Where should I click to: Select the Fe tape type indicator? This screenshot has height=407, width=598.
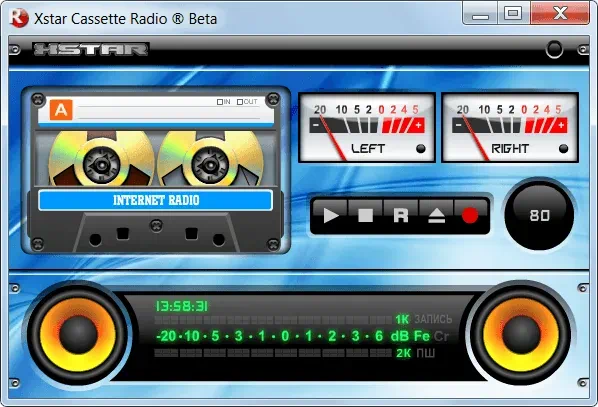pyautogui.click(x=422, y=336)
